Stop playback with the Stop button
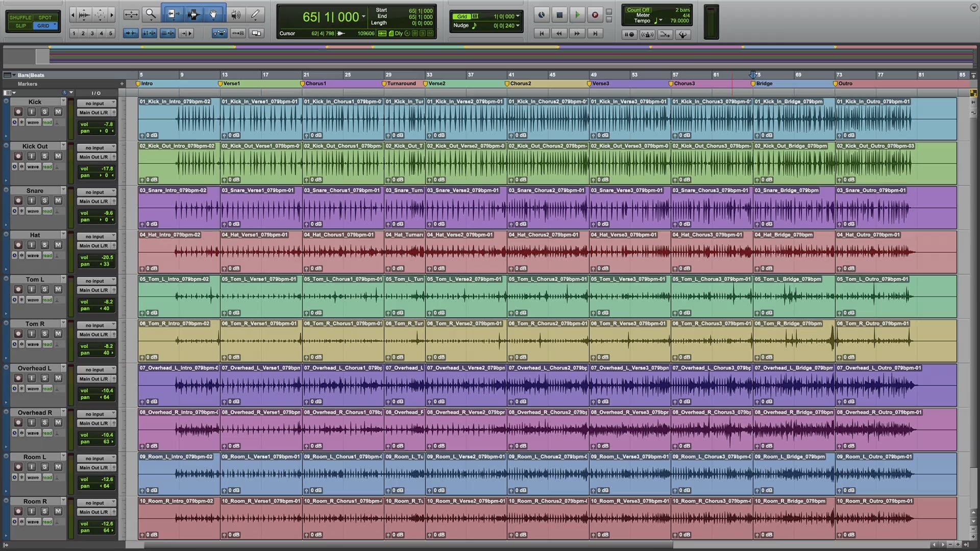This screenshot has width=980, height=551. pos(559,15)
